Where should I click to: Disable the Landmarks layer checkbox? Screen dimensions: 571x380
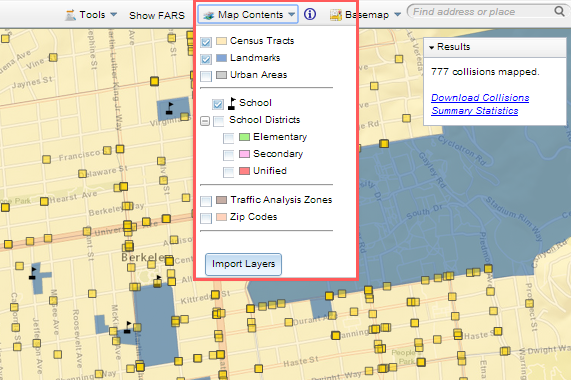pos(206,59)
